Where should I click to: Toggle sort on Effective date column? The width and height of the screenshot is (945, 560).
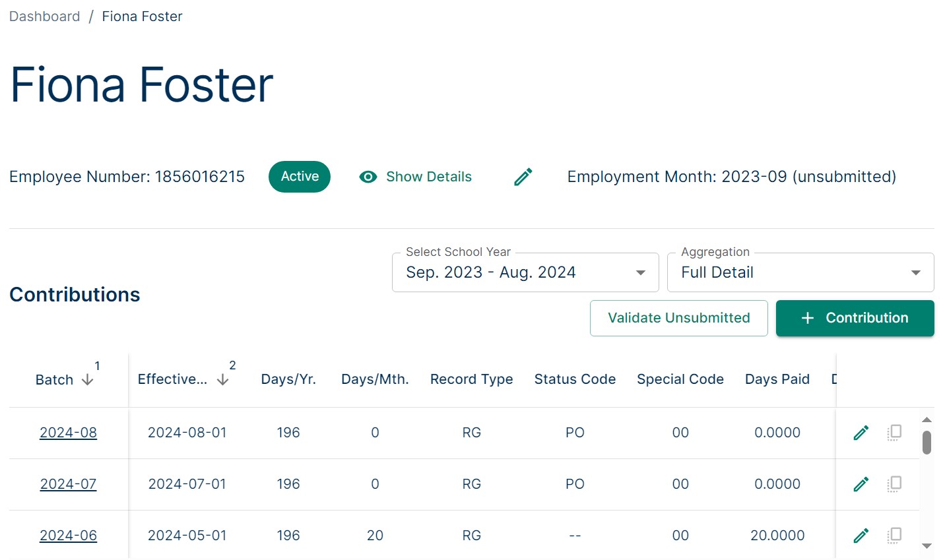tap(222, 379)
